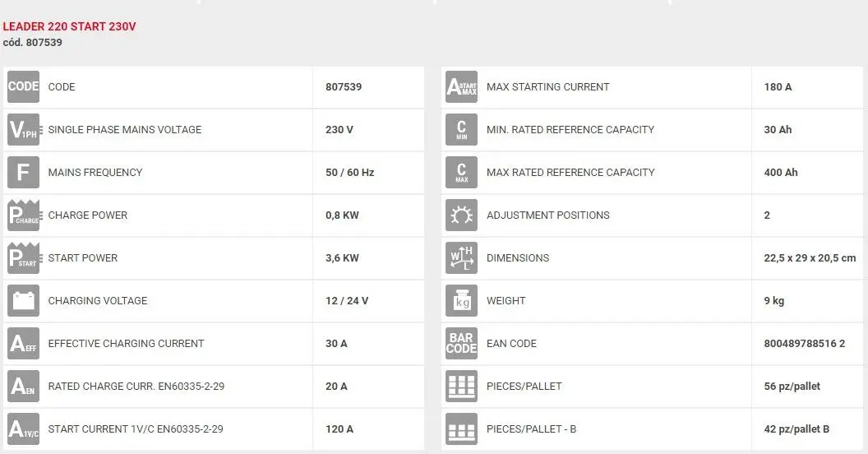Click the dimensions value 22,5 x 29 x 20,5 cm
Image resolution: width=868 pixels, height=454 pixels.
click(x=810, y=257)
